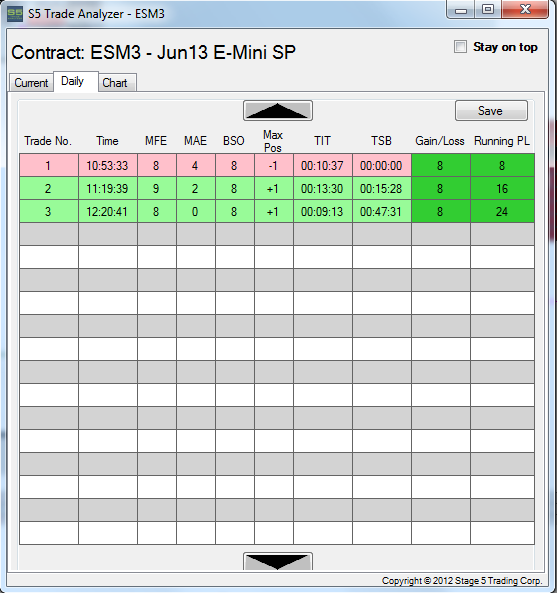557x593 pixels.
Task: Click the S5 Trade Analyzer app icon
Action: tap(15, 14)
